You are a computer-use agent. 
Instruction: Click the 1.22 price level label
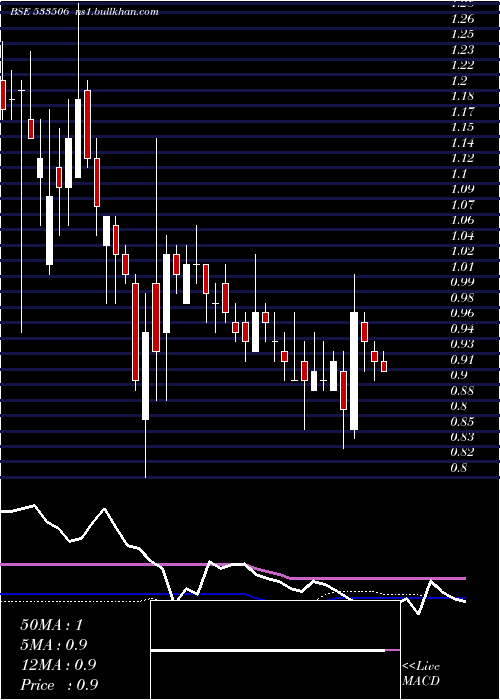click(462, 66)
